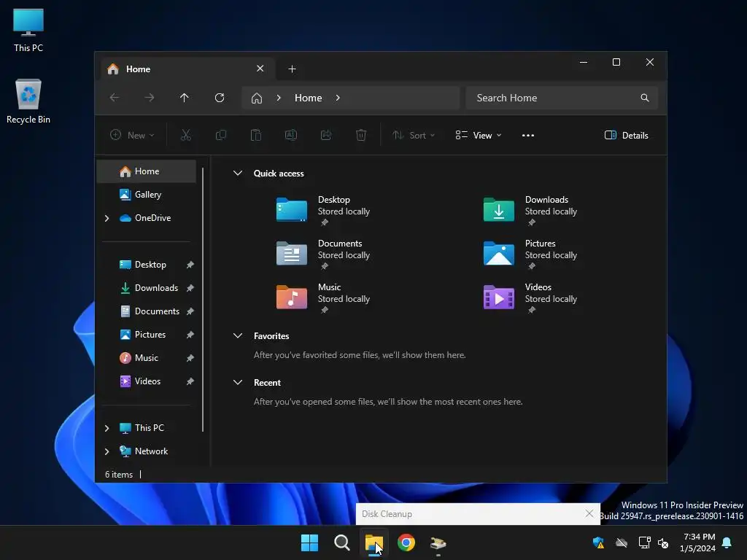Click the navigation pane scrollbar
The image size is (747, 560).
click(x=203, y=300)
